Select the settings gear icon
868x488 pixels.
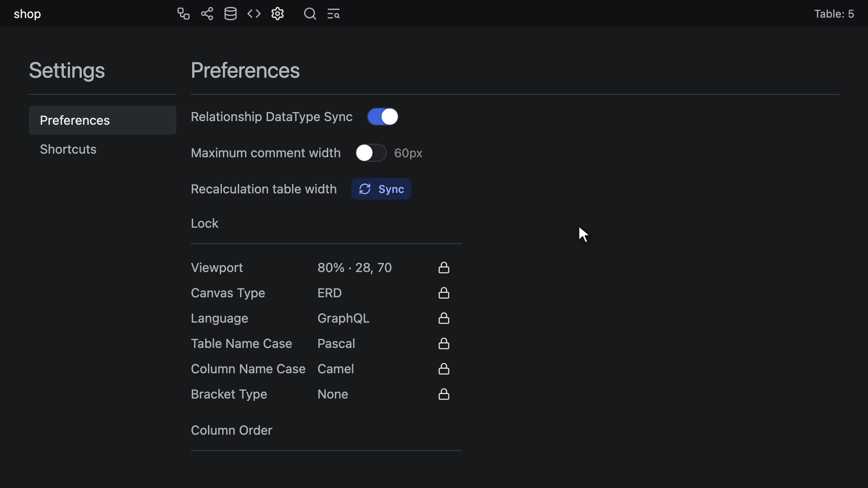(x=278, y=14)
